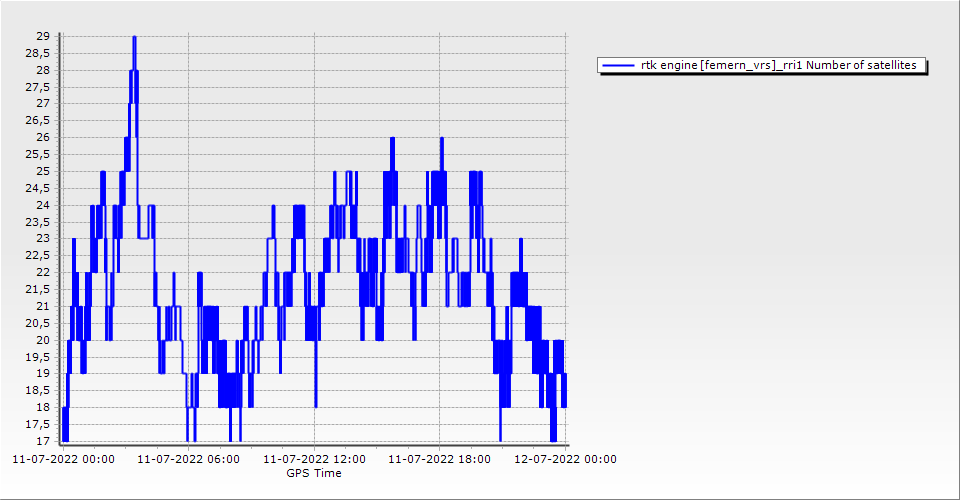Click the '12-07-2022 00:00' time label
Viewport: 960px width, 500px height.
click(x=564, y=460)
